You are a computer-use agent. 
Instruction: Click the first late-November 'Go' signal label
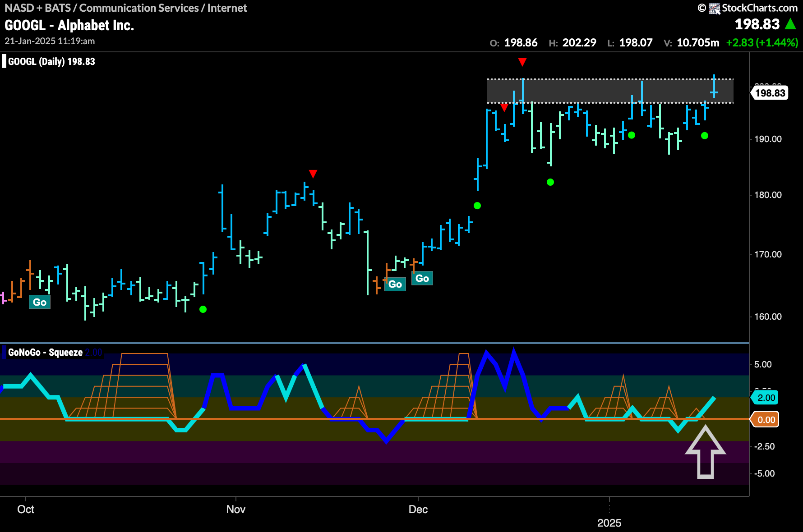[395, 284]
